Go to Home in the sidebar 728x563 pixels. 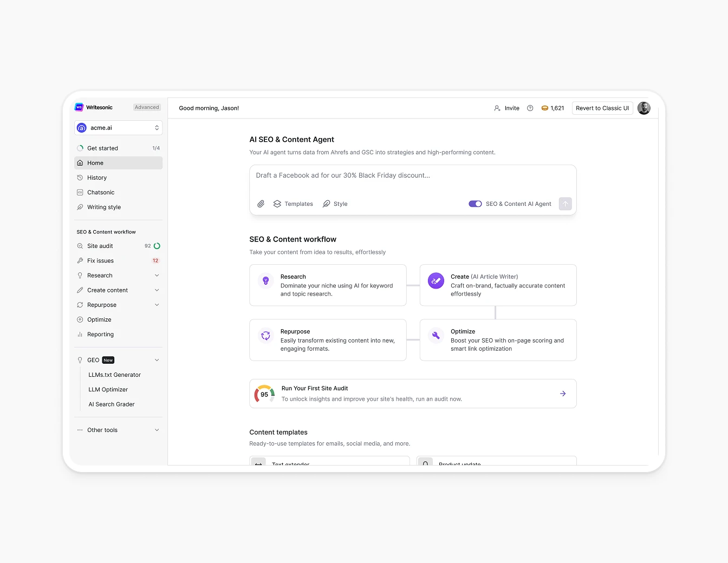[95, 163]
